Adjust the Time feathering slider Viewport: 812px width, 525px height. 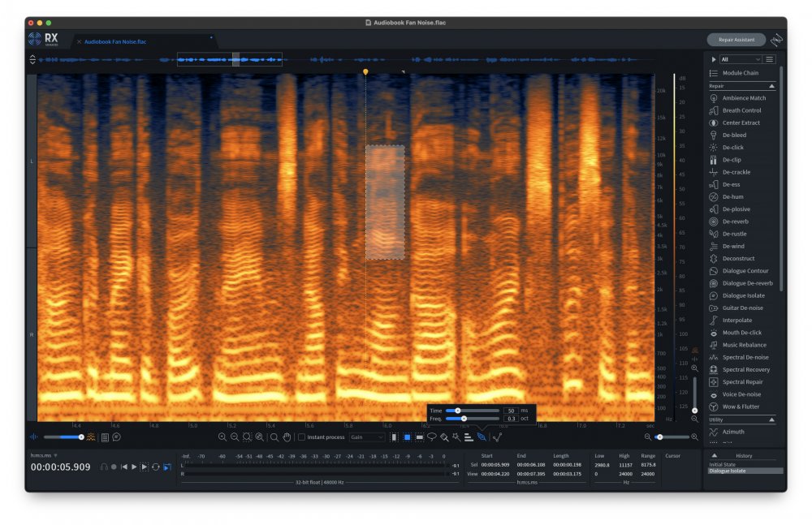point(458,411)
